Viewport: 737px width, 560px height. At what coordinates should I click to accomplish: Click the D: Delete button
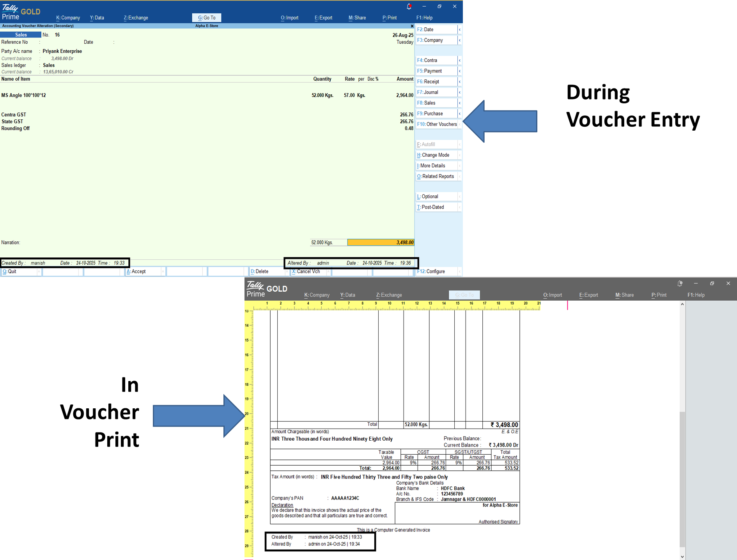click(260, 271)
